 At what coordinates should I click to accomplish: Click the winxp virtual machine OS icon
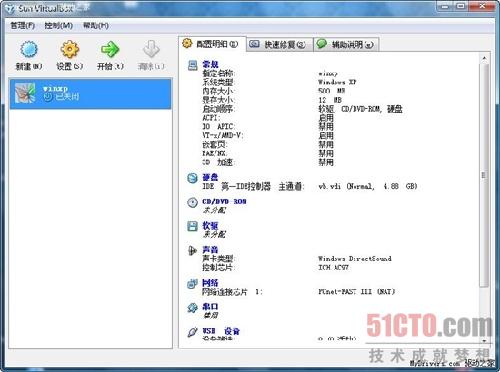pos(25,93)
